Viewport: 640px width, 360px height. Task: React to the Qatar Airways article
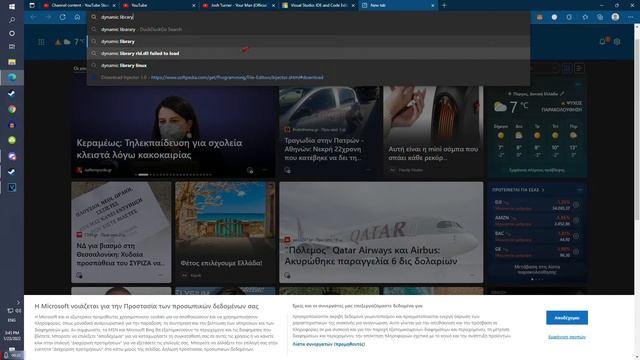(287, 276)
